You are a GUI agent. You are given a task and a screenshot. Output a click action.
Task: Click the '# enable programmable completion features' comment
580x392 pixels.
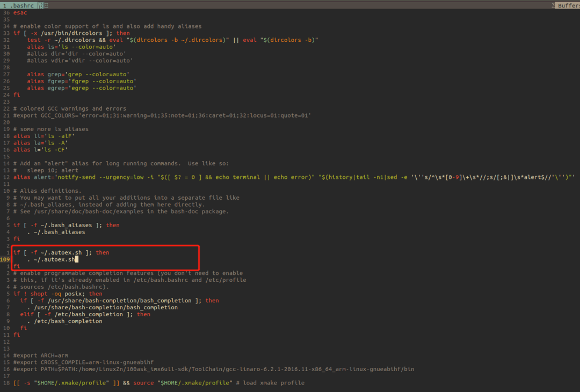128,273
